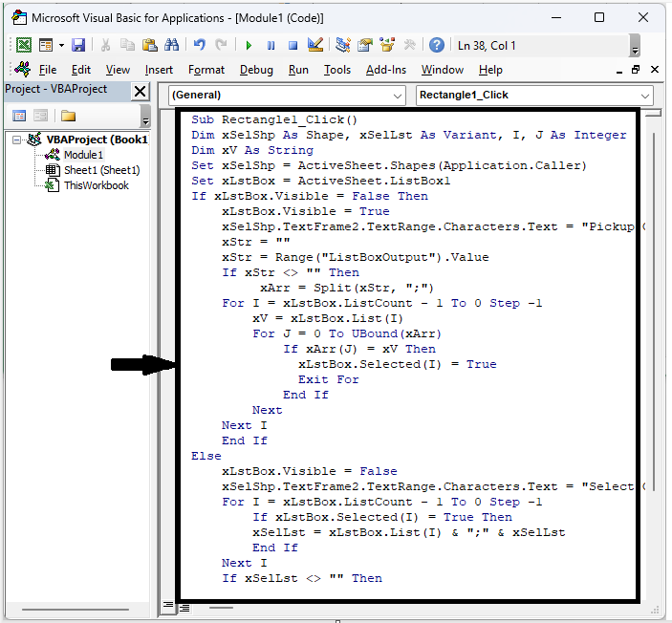The height and width of the screenshot is (623, 672).
Task: Switch to View Object in Project panel
Action: coord(41,116)
